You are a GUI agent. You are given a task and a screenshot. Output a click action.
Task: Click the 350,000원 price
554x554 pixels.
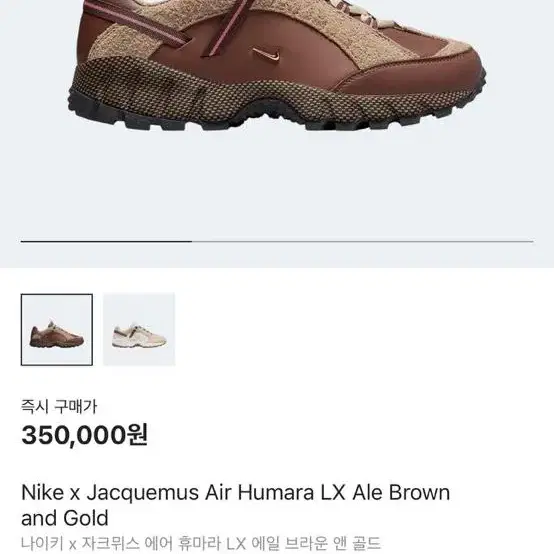click(x=85, y=435)
